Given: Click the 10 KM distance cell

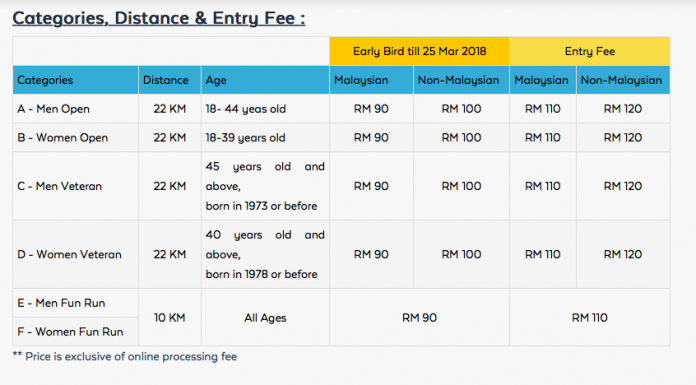Looking at the screenshot, I should tap(170, 318).
